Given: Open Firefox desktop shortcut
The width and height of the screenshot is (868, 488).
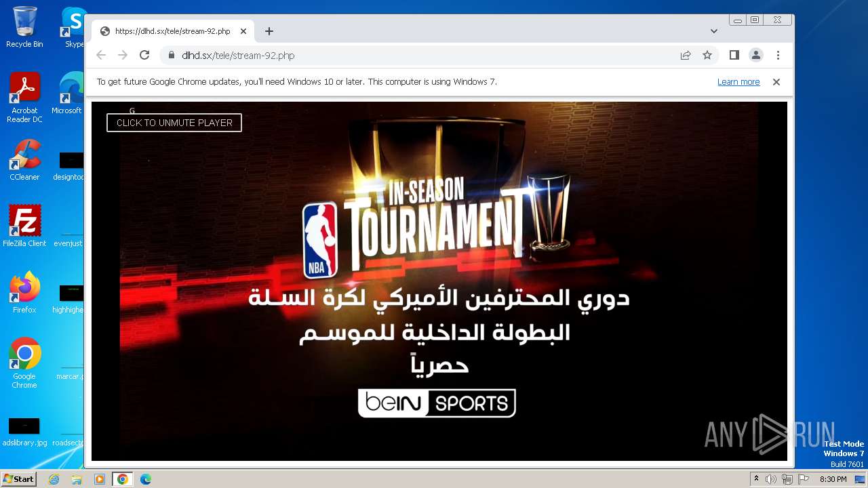Looking at the screenshot, I should click(24, 292).
